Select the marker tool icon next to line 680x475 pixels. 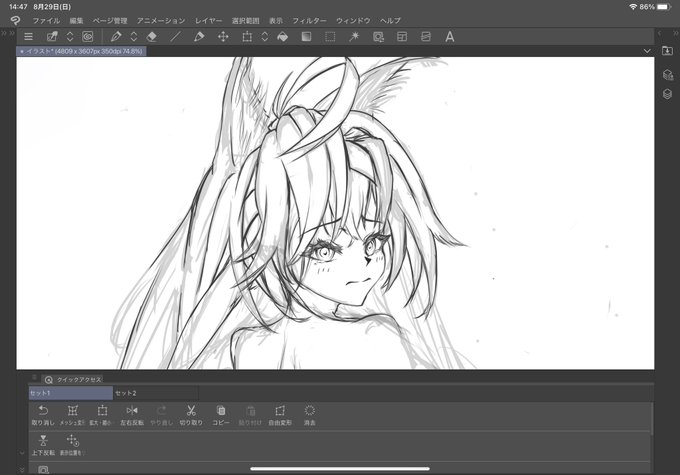click(x=199, y=37)
